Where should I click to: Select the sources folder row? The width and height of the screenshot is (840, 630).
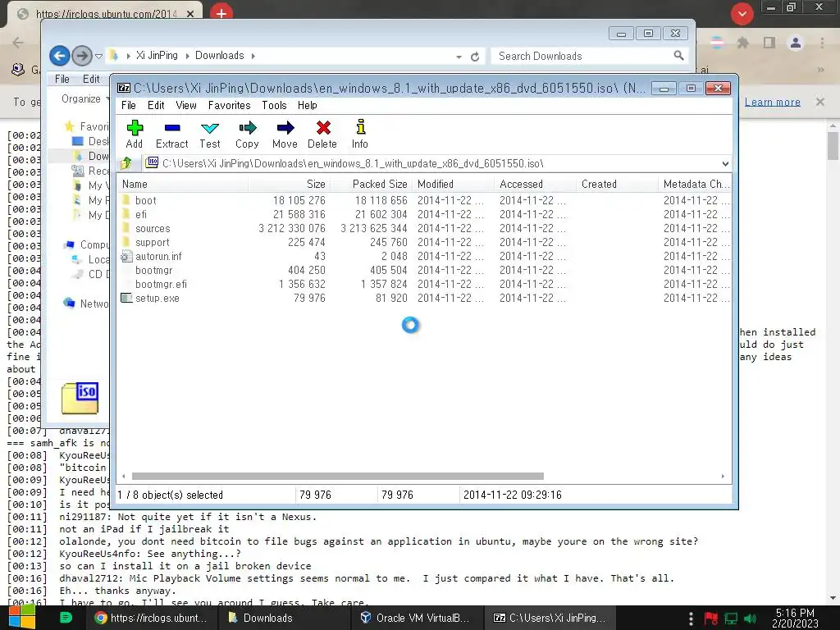click(423, 228)
